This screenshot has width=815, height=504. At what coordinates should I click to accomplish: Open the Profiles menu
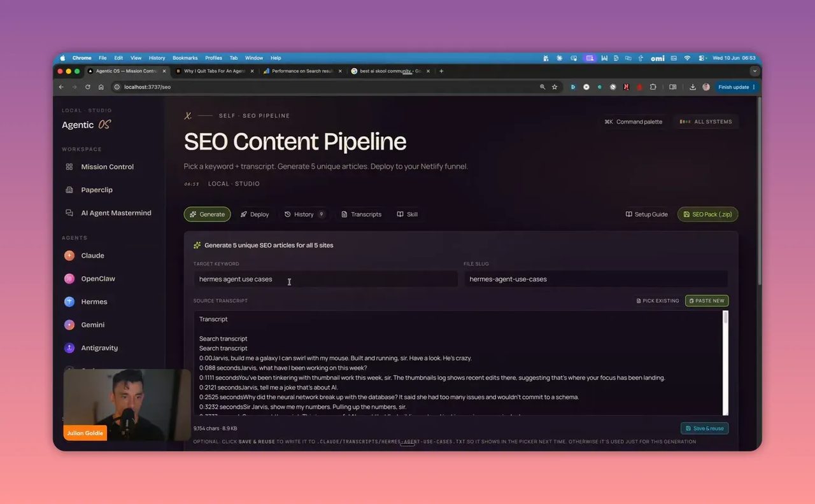[x=213, y=58]
